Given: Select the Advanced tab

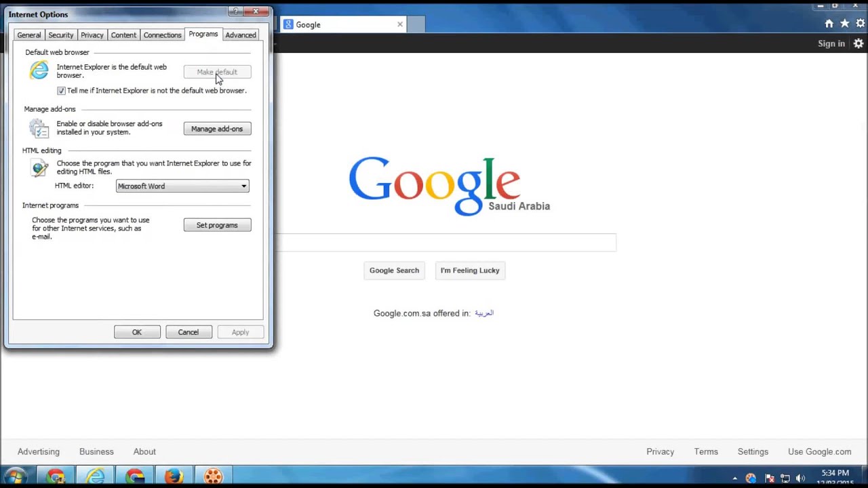Looking at the screenshot, I should (x=241, y=35).
